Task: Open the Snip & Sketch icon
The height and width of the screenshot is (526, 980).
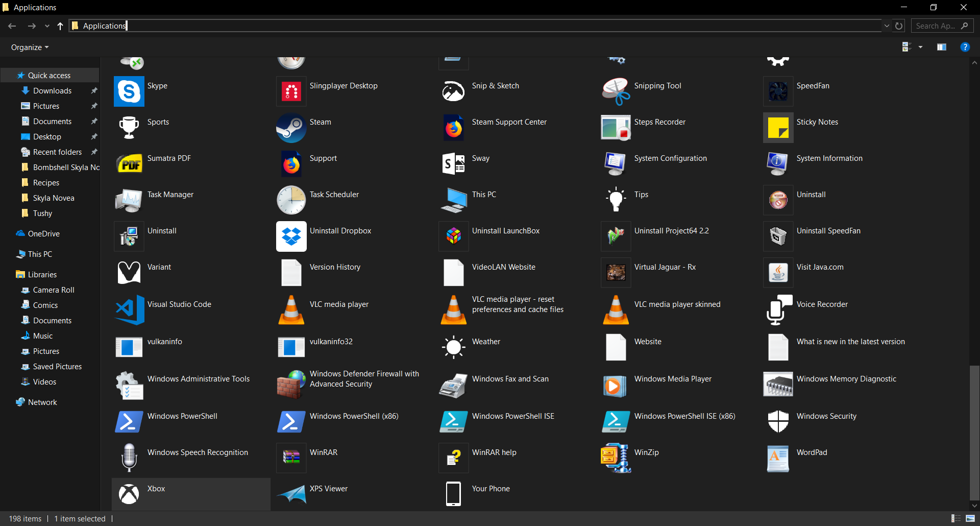Action: tap(454, 91)
